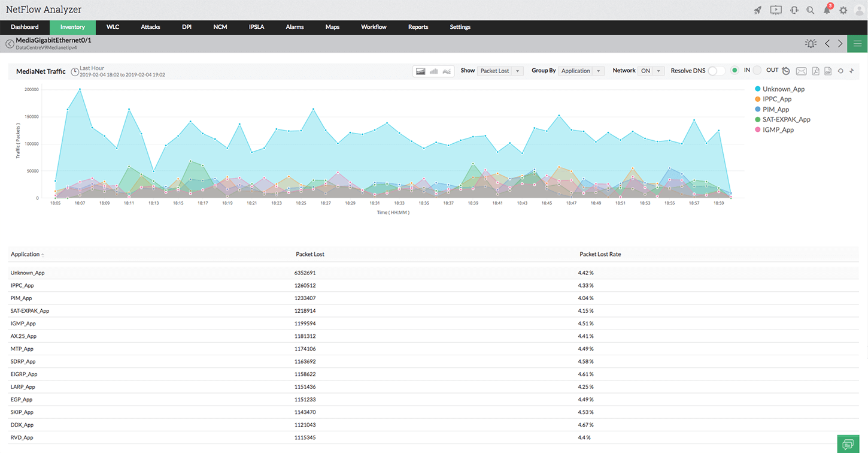868x453 pixels.
Task: Switch to the bar chart view
Action: (434, 71)
